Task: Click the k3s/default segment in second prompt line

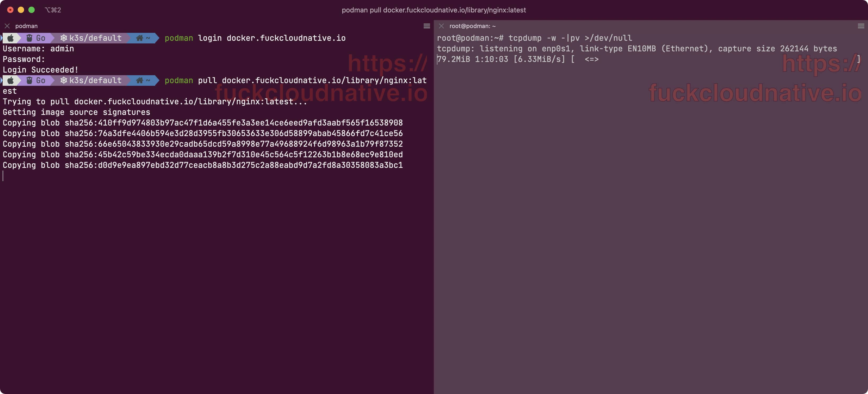Action: 91,80
